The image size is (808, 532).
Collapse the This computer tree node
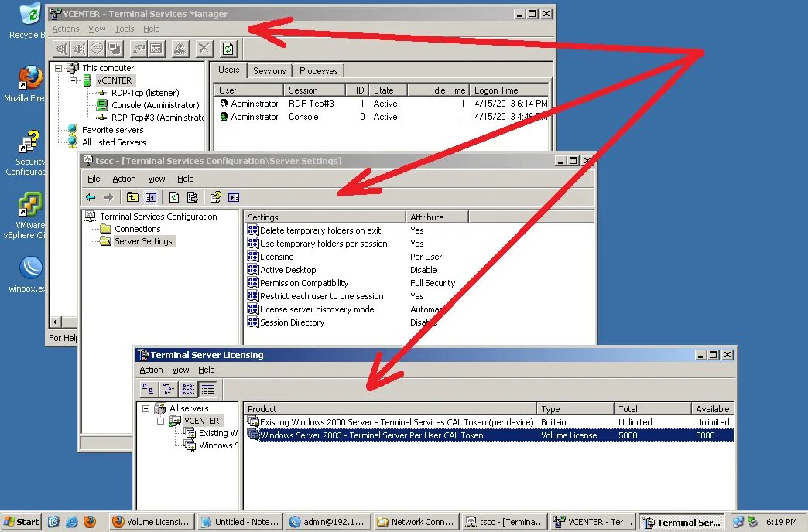58,68
